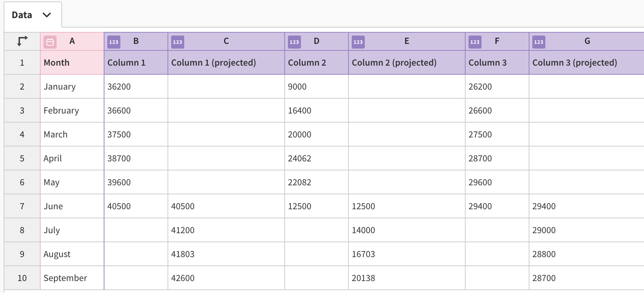Screen dimensions: 644x293
Task: Click the Month header cell
Action: 72,63
